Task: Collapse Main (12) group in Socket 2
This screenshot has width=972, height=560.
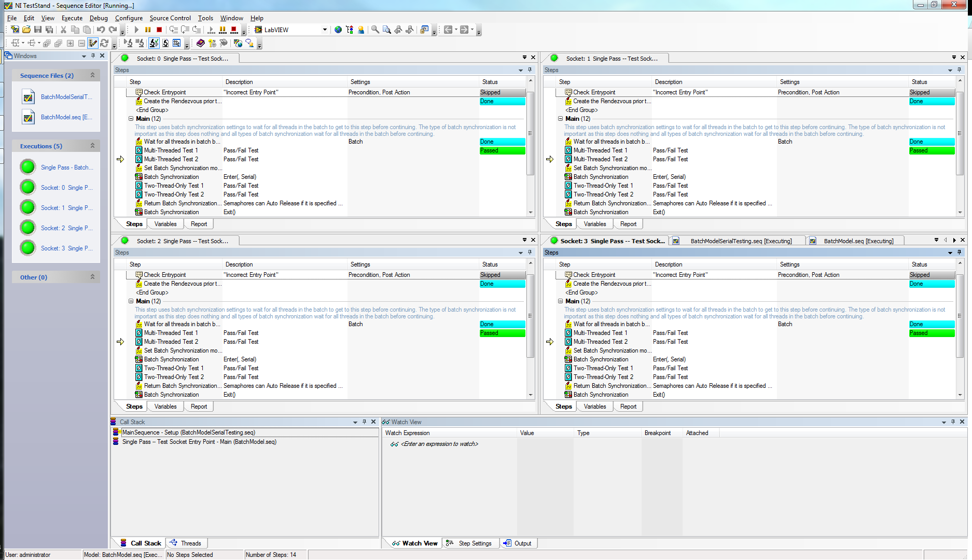Action: (131, 301)
